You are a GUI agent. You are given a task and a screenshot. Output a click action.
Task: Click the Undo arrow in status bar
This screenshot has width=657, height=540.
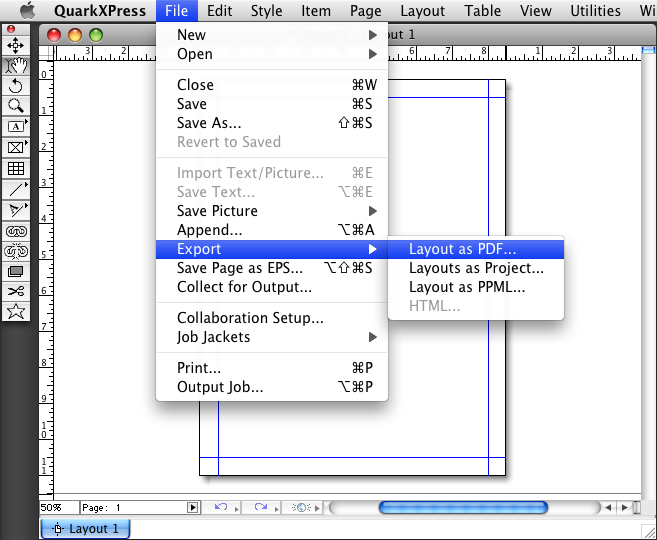[x=220, y=507]
